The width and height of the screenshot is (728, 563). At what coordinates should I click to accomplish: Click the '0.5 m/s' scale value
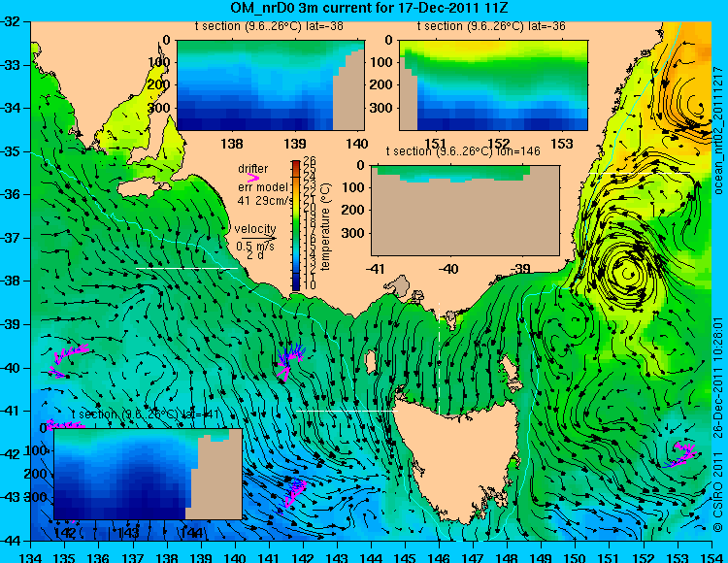pyautogui.click(x=255, y=246)
